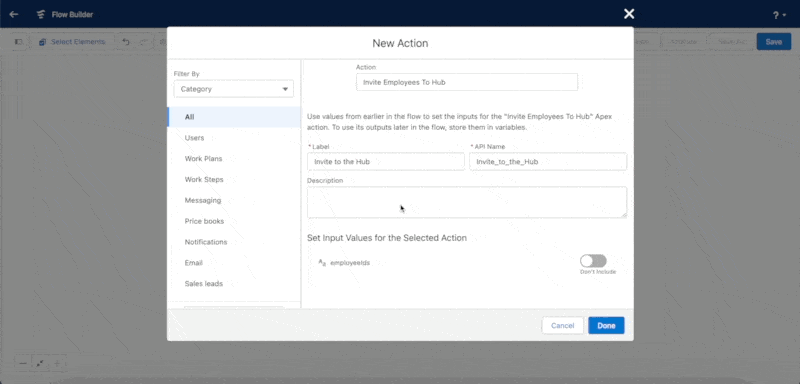Open the help question mark menu
The image size is (800, 384).
coord(779,15)
